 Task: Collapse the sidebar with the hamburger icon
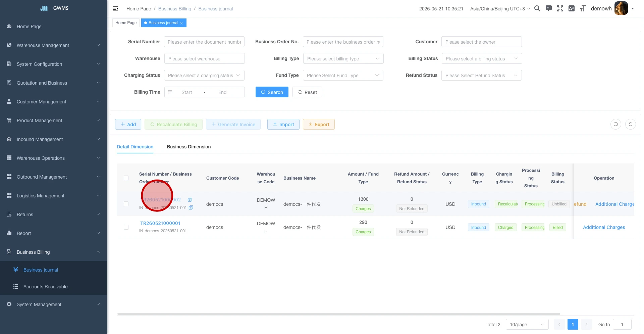point(115,9)
